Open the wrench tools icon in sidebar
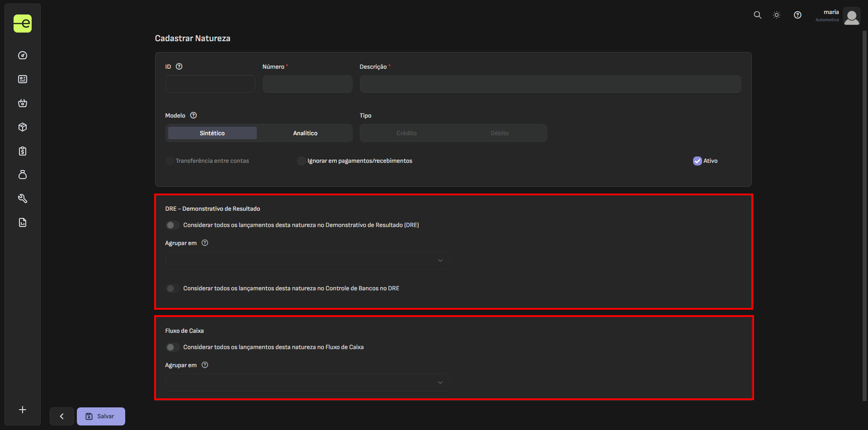 tap(23, 198)
